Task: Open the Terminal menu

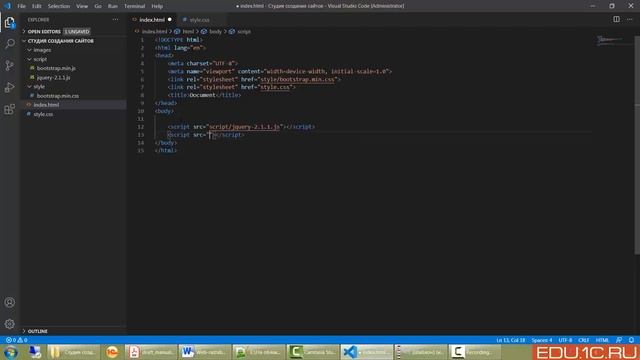Action: (135, 6)
